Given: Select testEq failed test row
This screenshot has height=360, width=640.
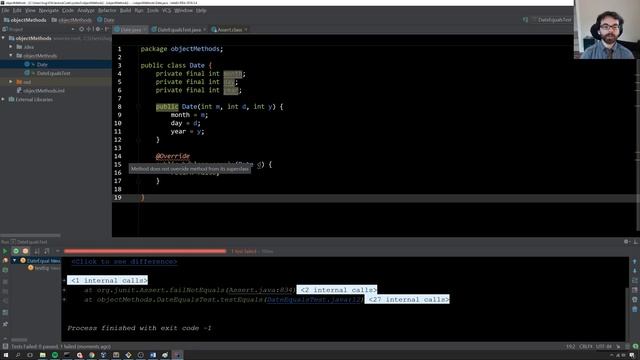Looking at the screenshot, I should pos(44,268).
